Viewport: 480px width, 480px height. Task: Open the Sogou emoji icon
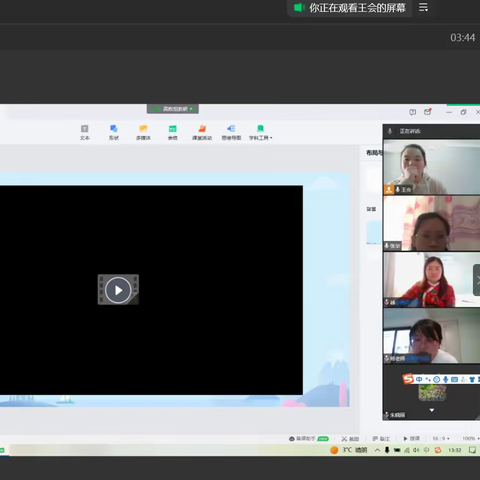pos(437,379)
